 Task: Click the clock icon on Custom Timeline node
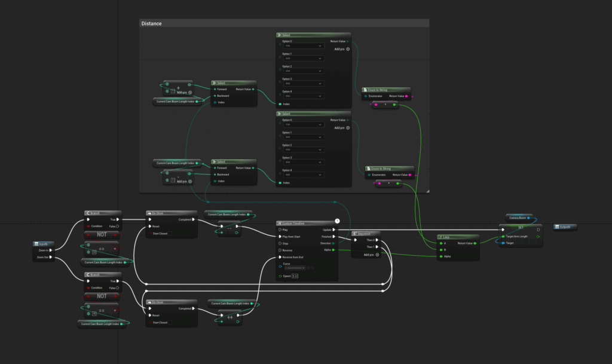tap(337, 221)
